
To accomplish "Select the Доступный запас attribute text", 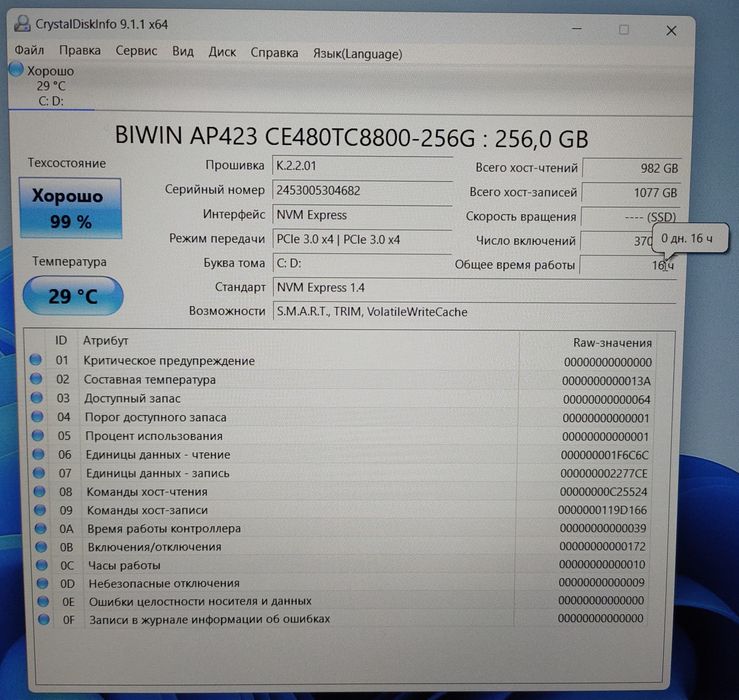I will tap(132, 398).
